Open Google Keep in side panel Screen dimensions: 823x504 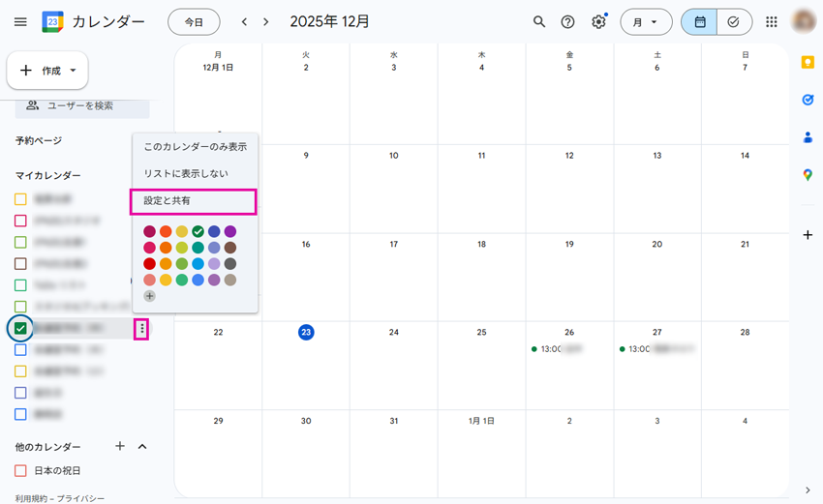coord(808,62)
